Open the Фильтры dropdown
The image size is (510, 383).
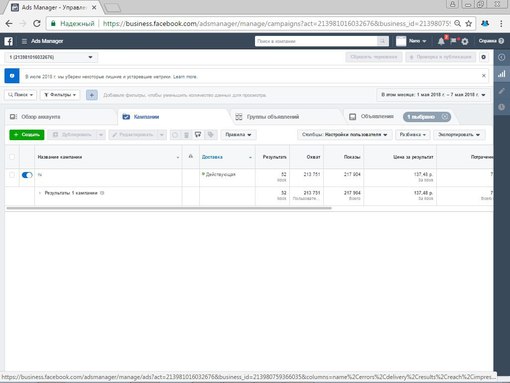tap(60, 95)
